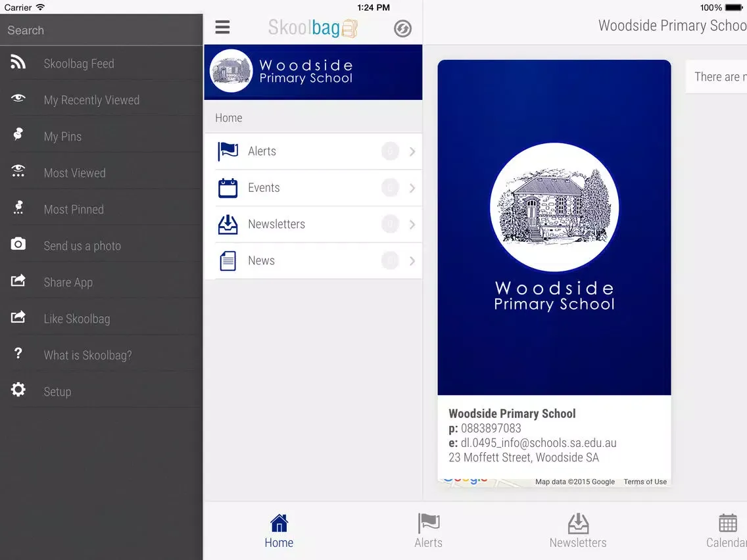Open Setup menu entry

click(101, 392)
